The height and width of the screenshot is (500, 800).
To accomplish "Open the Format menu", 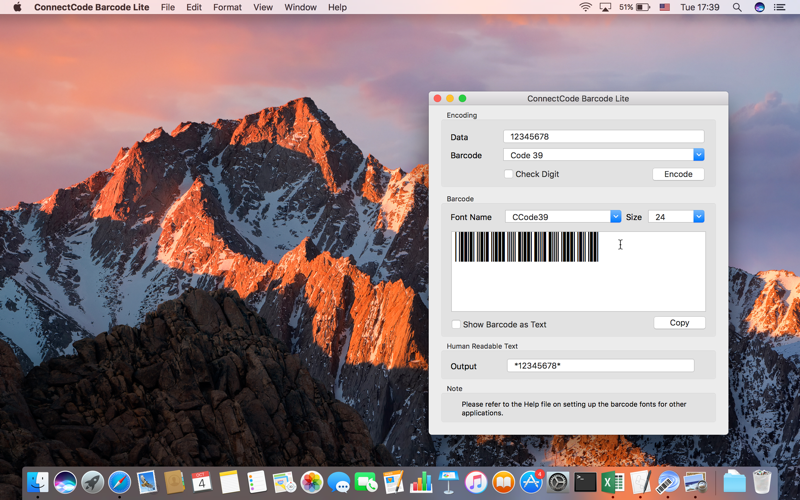I will coord(227,7).
